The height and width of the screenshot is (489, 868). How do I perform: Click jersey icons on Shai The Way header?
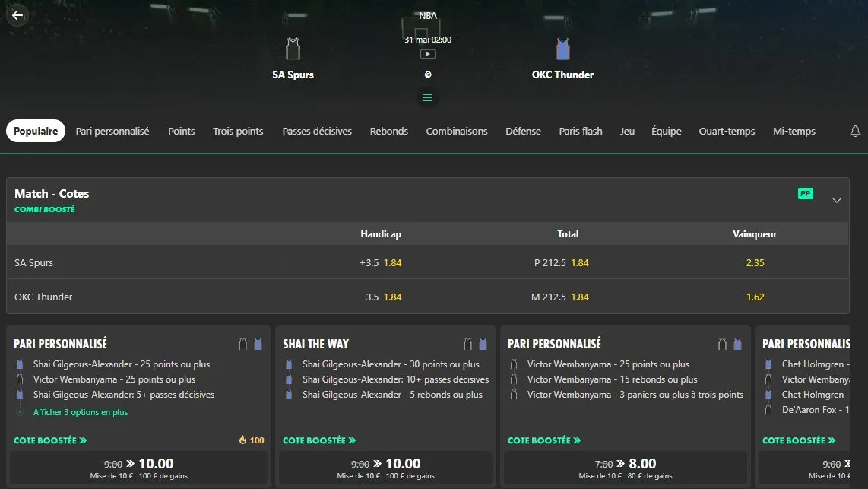tap(475, 344)
